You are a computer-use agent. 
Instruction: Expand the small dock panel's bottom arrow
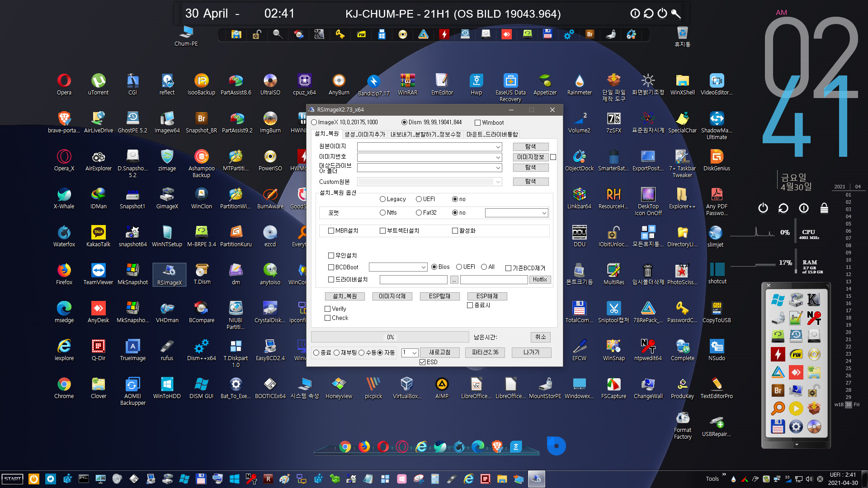pos(797,445)
